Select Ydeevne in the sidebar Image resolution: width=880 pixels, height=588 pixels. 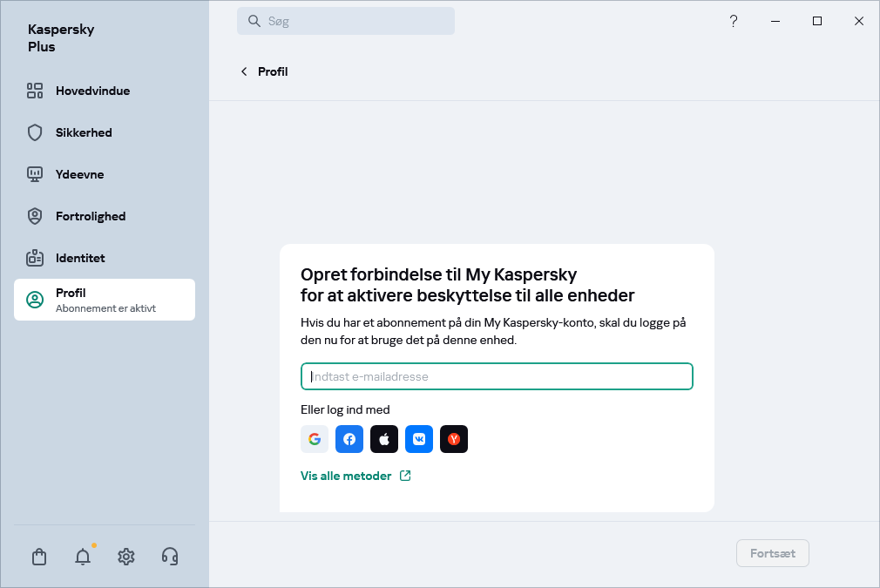coord(78,174)
